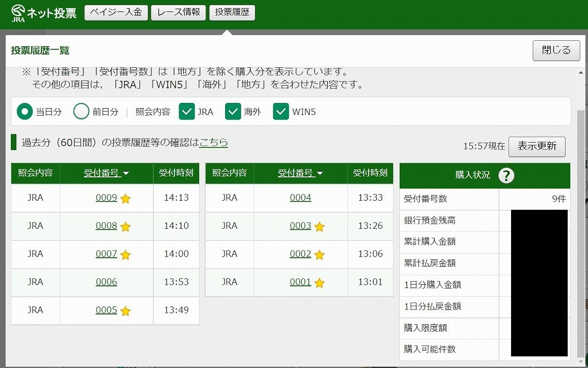The height and width of the screenshot is (368, 588).
Task: Open the レース情報 menu
Action: click(178, 13)
